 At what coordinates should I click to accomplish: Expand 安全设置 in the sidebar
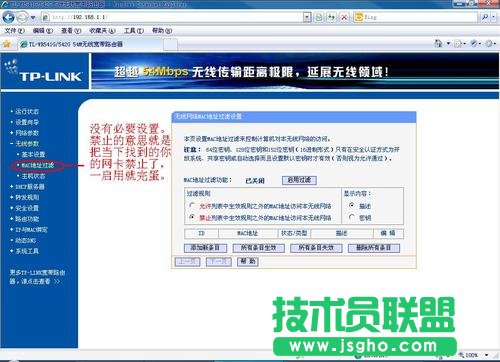pyautogui.click(x=27, y=208)
